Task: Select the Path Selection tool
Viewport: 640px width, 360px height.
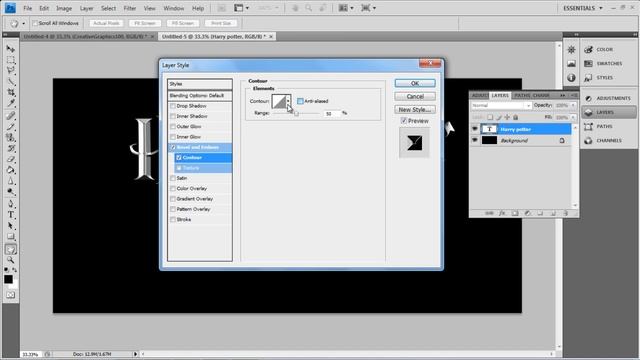Action: point(11,226)
